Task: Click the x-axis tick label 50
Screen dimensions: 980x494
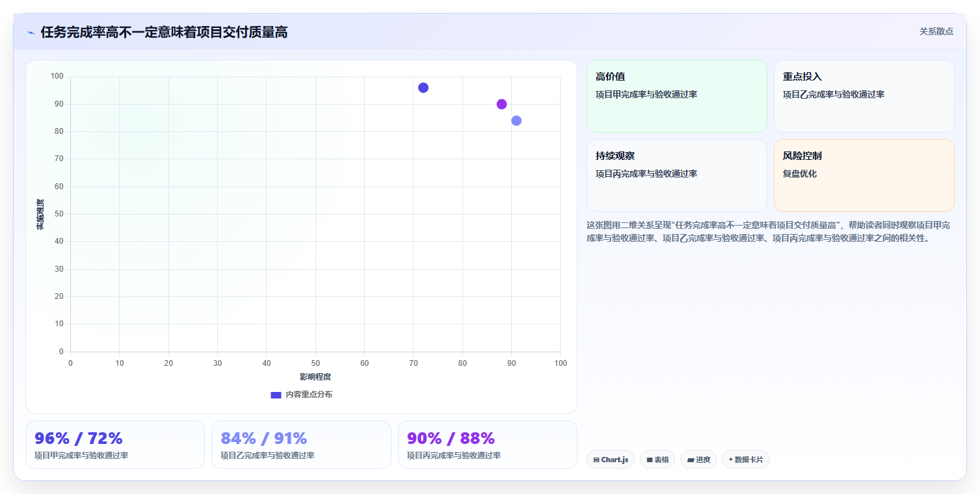Action: (x=315, y=363)
